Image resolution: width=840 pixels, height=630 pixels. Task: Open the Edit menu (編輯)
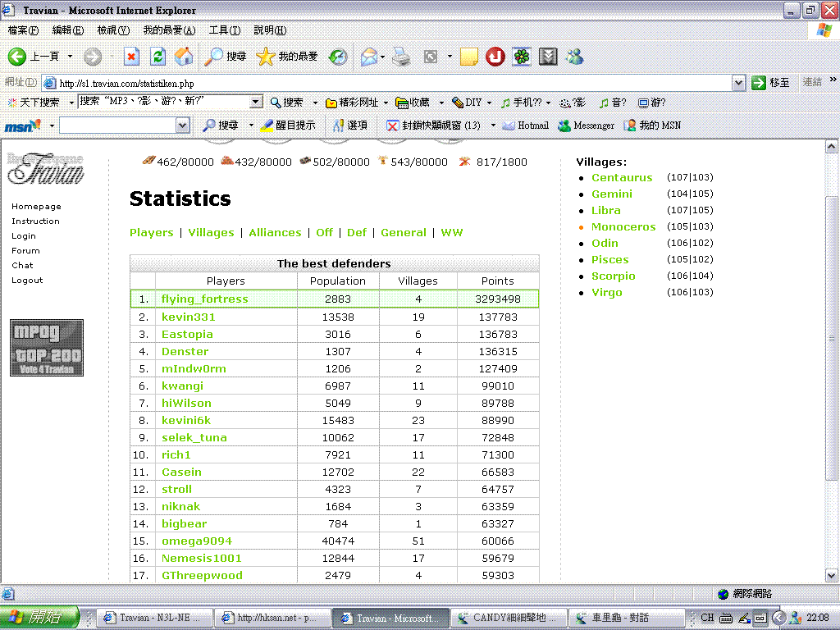coord(67,30)
